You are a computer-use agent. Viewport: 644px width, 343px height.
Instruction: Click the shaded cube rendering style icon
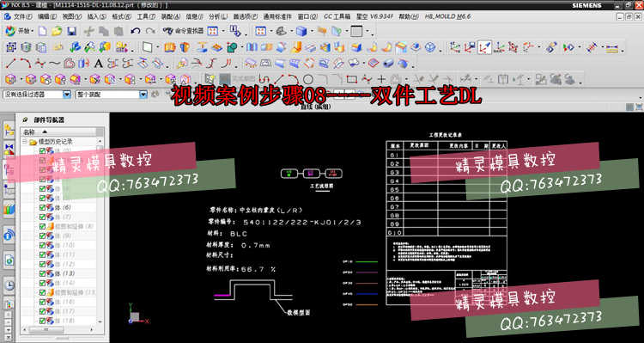[301, 31]
